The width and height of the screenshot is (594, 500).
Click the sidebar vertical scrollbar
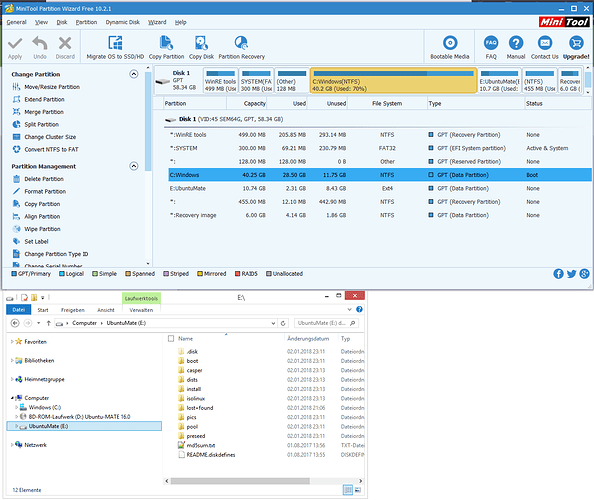point(148,121)
